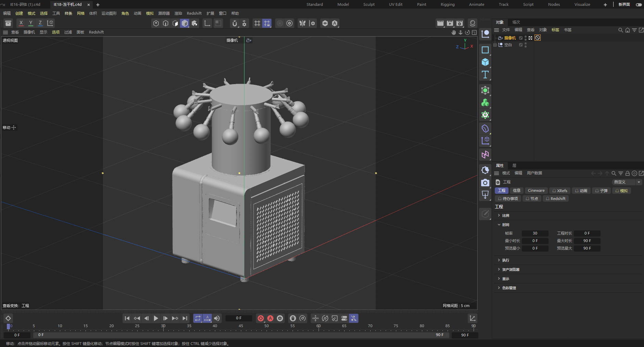Select the Text spline T icon
644x347 pixels.
485,75
